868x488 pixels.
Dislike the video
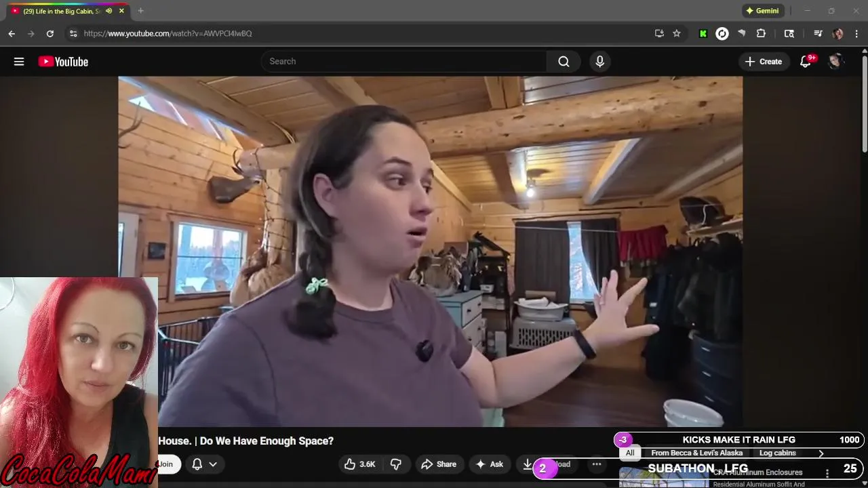click(396, 464)
